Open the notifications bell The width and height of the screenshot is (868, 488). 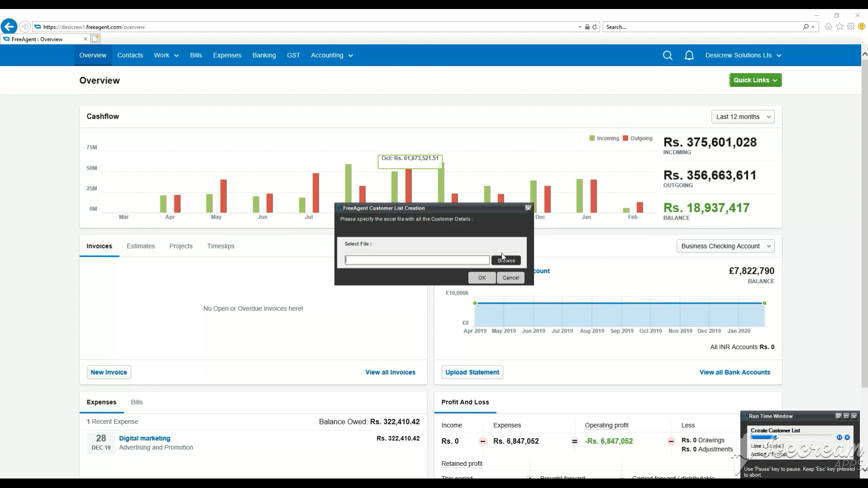(689, 56)
